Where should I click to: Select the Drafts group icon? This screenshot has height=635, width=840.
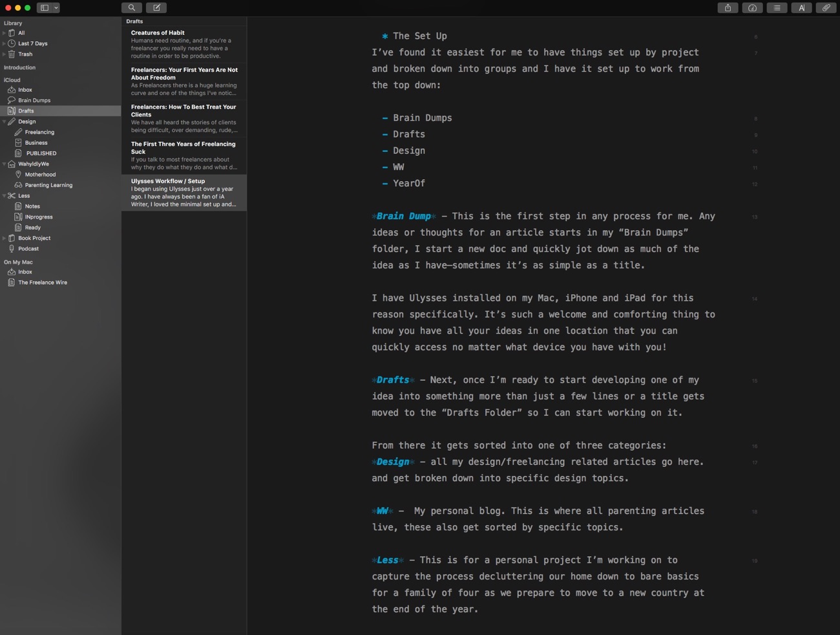pyautogui.click(x=12, y=111)
